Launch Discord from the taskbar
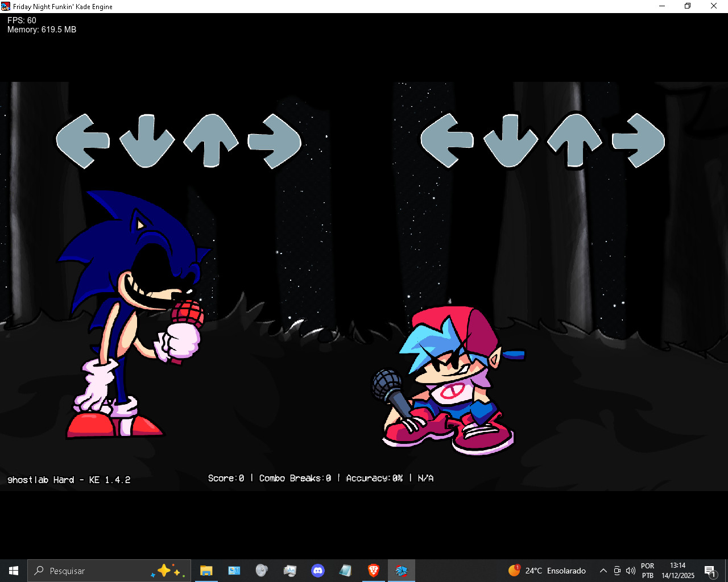This screenshot has height=582, width=728. 318,571
